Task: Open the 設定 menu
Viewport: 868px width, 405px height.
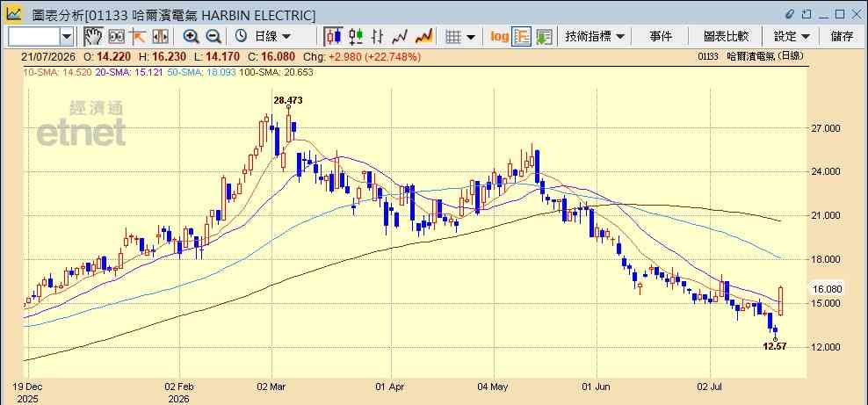Action: pyautogui.click(x=792, y=37)
